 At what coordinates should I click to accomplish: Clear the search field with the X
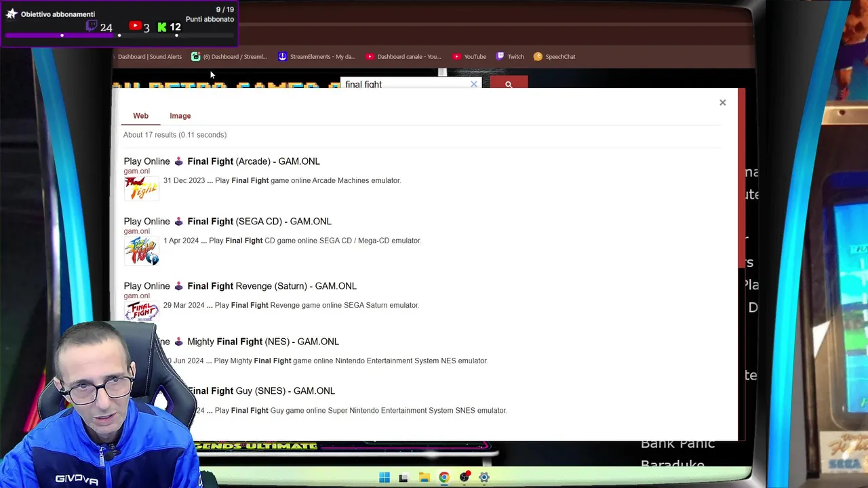pyautogui.click(x=474, y=84)
